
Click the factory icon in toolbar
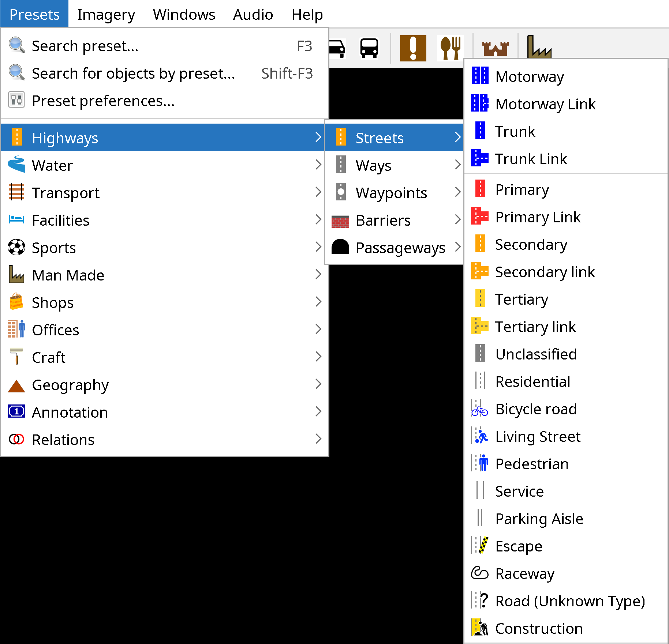click(x=539, y=48)
